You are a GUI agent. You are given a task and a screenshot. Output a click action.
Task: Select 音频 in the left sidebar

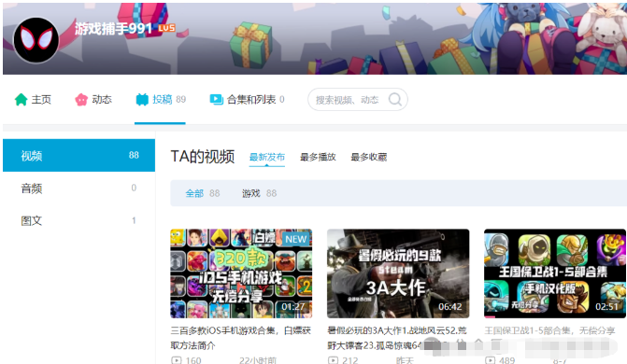(x=78, y=188)
